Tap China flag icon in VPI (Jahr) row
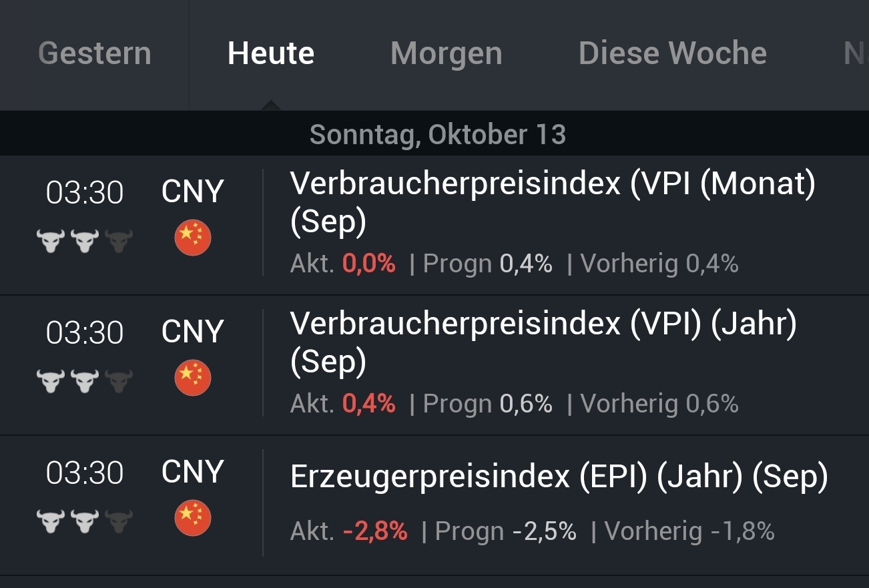This screenshot has height=588, width=869. point(193,378)
